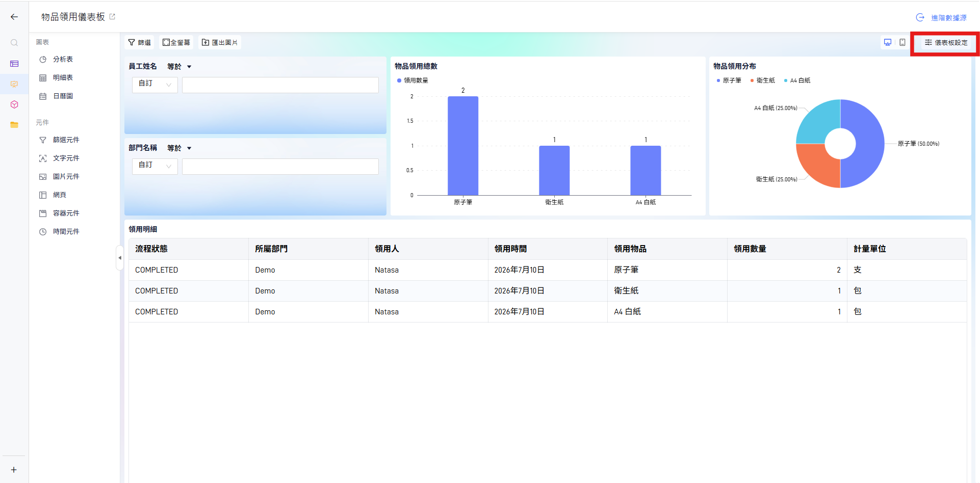Open the purple list view icon in left rail
This screenshot has height=483, width=980.
pyautogui.click(x=14, y=64)
